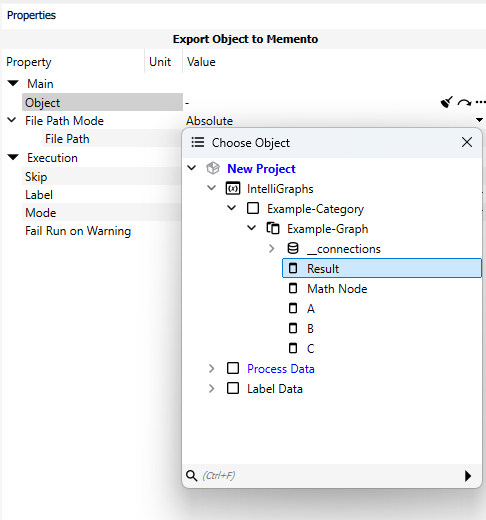The width and height of the screenshot is (486, 520).
Task: Select the Skip property row
Action: point(102,176)
